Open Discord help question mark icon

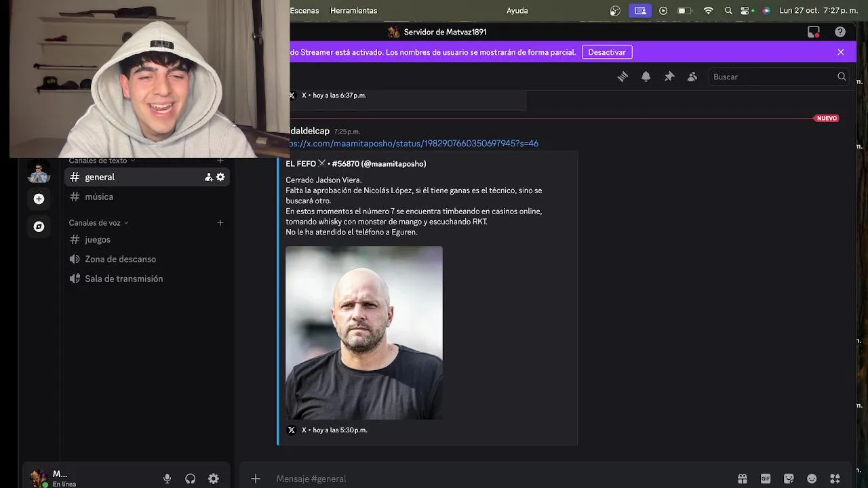pos(840,32)
